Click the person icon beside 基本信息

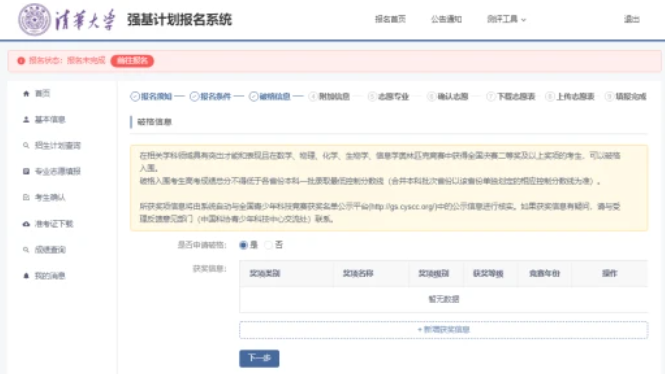pos(26,120)
